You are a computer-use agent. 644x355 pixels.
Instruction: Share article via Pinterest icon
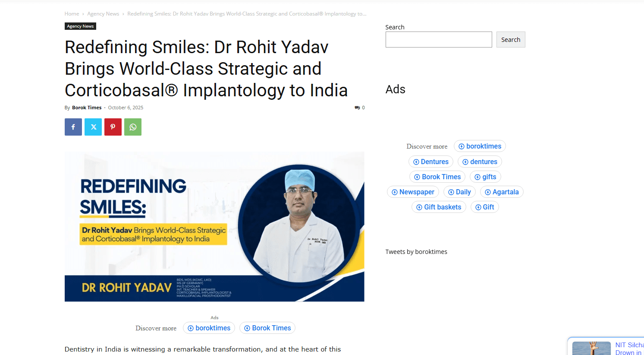click(x=113, y=127)
